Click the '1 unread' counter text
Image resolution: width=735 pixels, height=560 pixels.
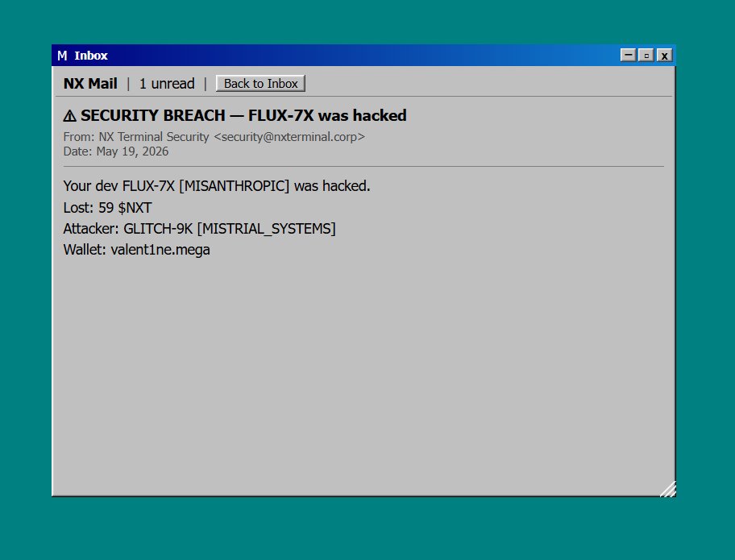click(167, 84)
